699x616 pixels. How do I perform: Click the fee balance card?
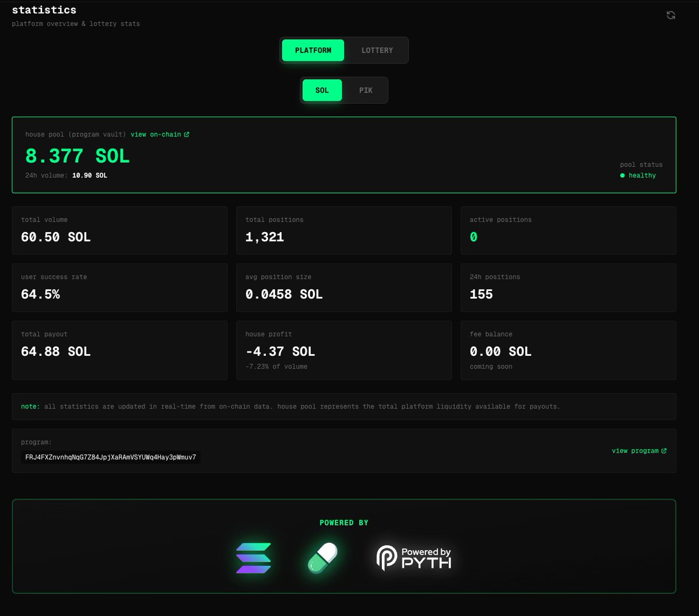point(568,351)
